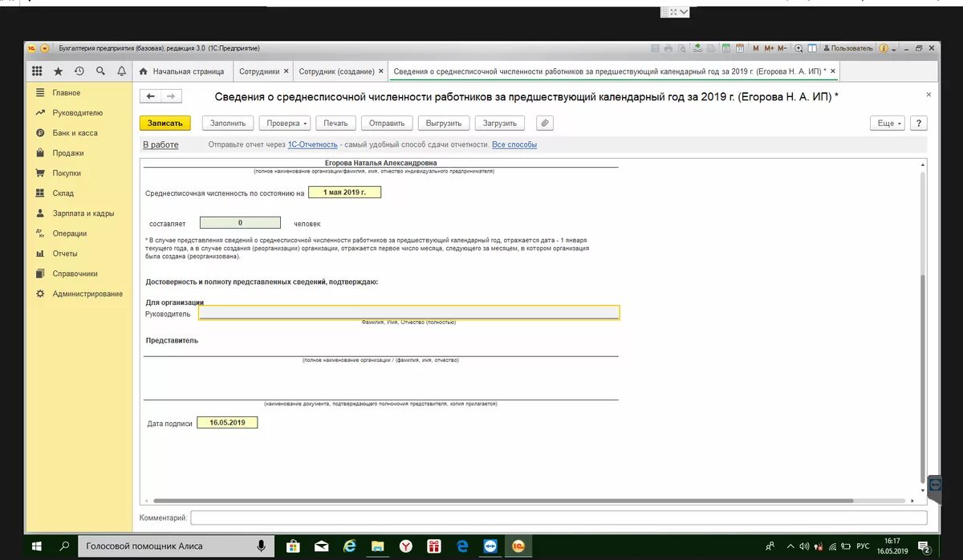This screenshot has height=560, width=963.
Task: Click the В работе status link
Action: coord(160,145)
